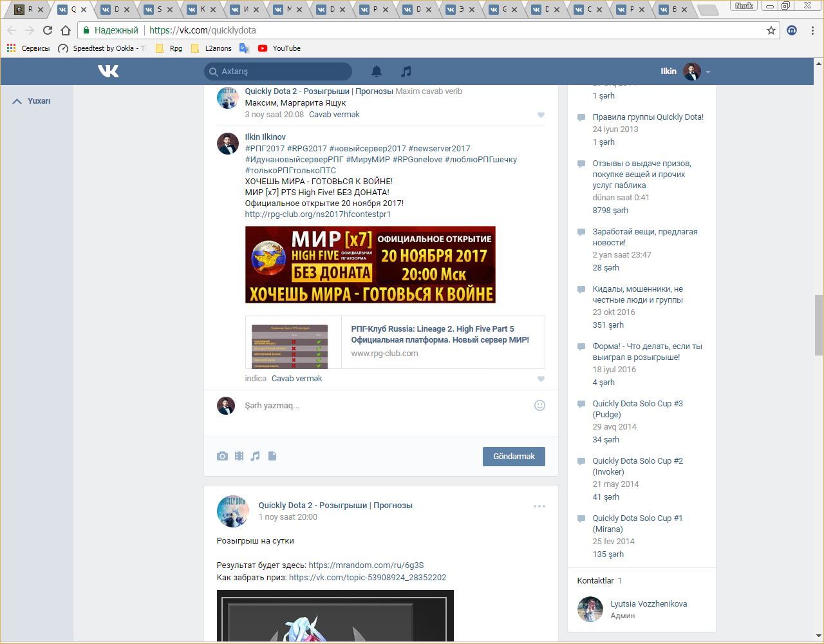824x644 pixels.
Task: Click the 351 şərh comments count
Action: pos(608,325)
